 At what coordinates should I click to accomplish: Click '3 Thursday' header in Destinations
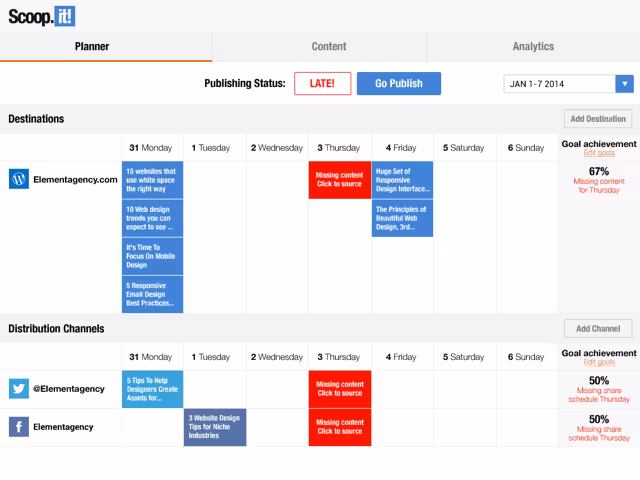(339, 148)
